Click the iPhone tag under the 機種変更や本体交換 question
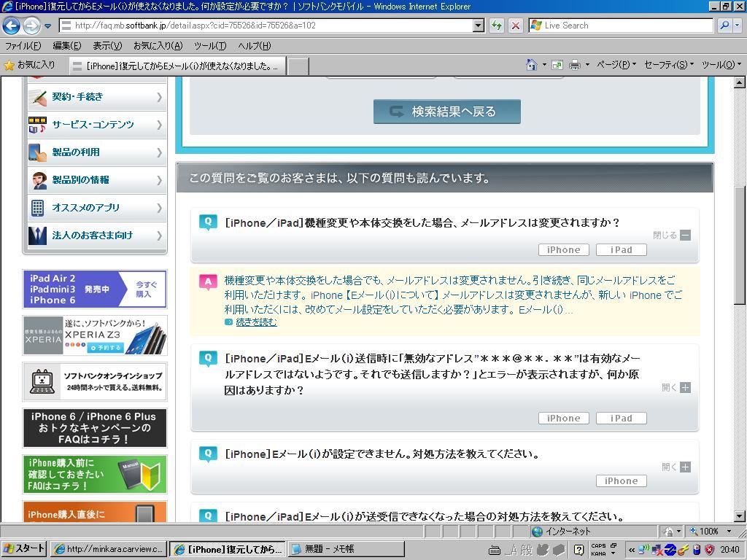Image resolution: width=747 pixels, height=560 pixels. 564,249
